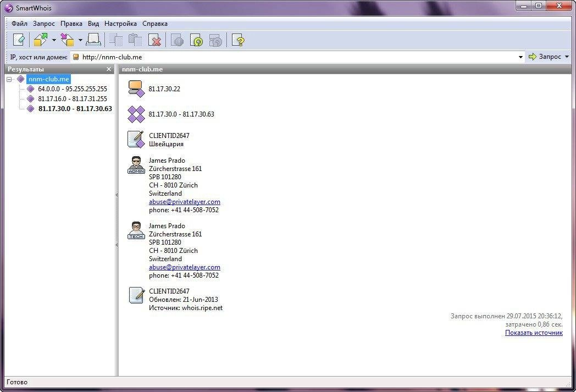576x392 pixels.
Task: Open the dropdown arrow beside Запрос button
Action: pyautogui.click(x=567, y=57)
